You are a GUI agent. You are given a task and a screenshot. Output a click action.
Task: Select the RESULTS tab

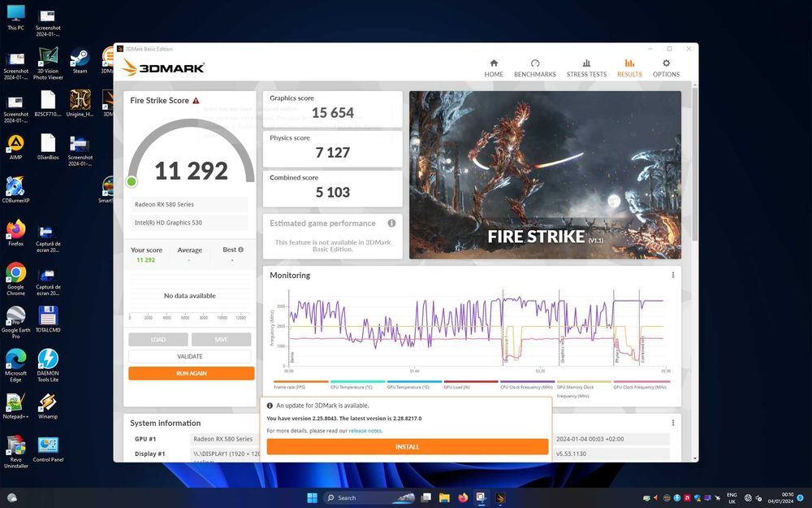629,68
